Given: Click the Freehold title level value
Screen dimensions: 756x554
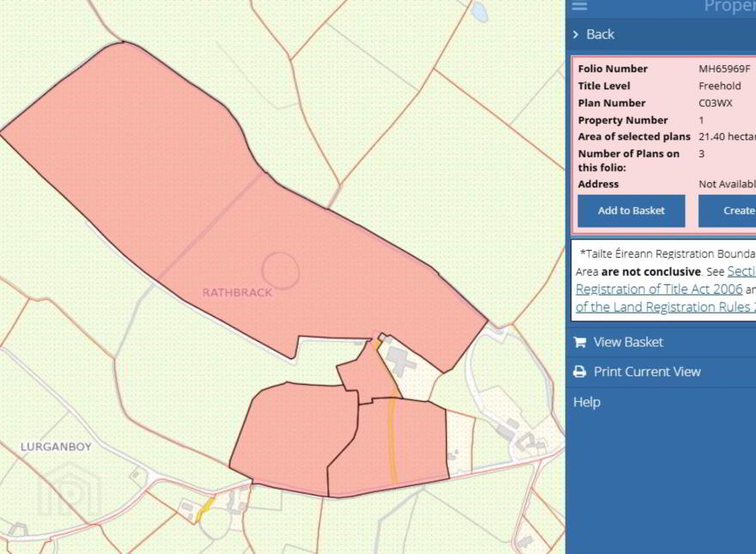Looking at the screenshot, I should (x=720, y=86).
